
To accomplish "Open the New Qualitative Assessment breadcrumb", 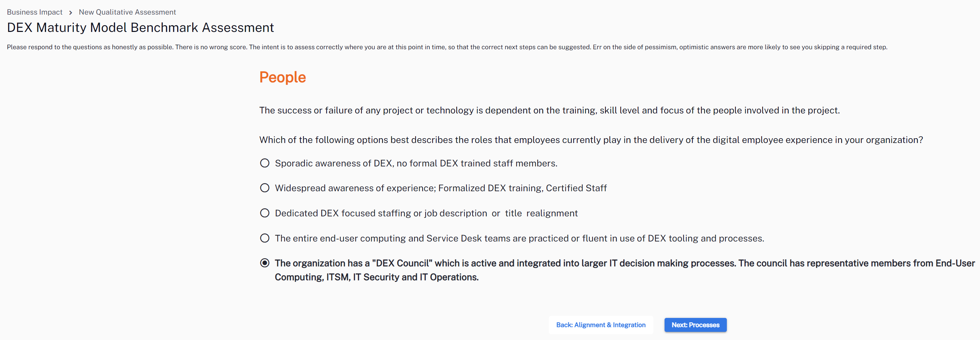I will tap(127, 12).
